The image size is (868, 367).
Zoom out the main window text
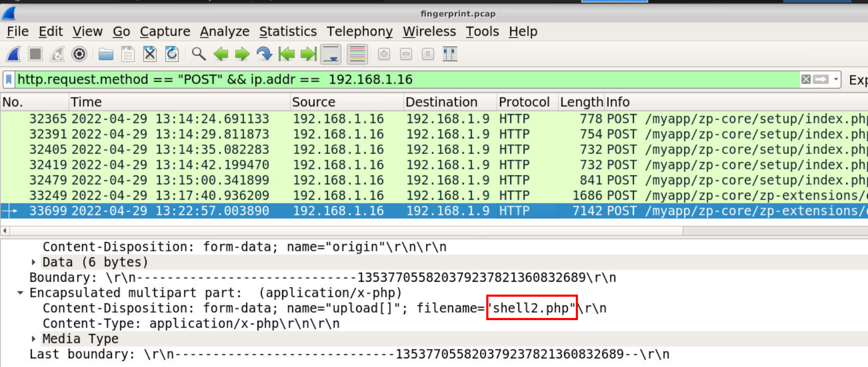(406, 54)
